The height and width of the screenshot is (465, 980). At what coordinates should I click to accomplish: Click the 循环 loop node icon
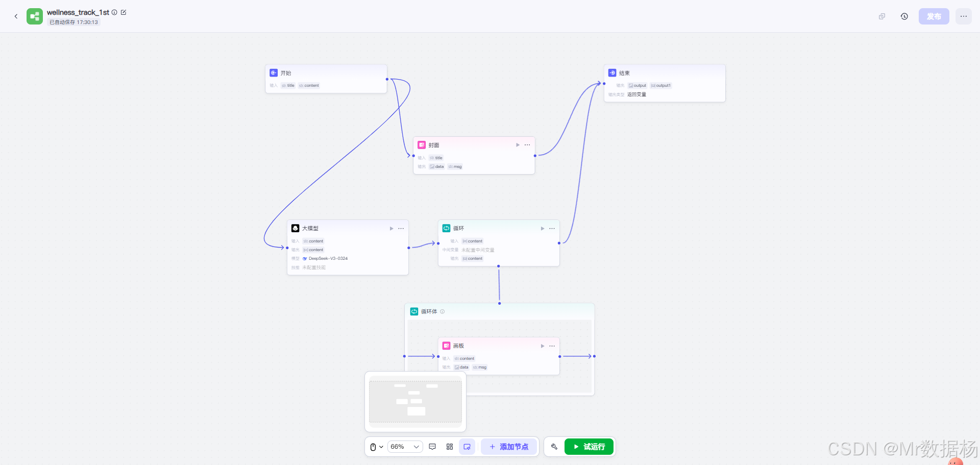coord(446,228)
